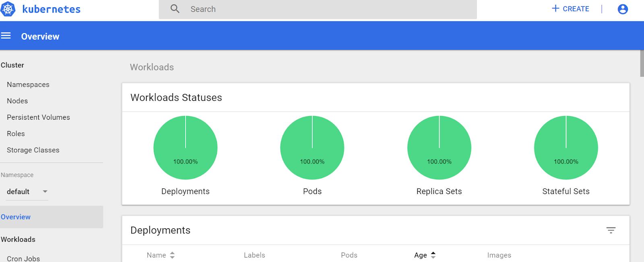Focus the Search input field

pos(318,9)
